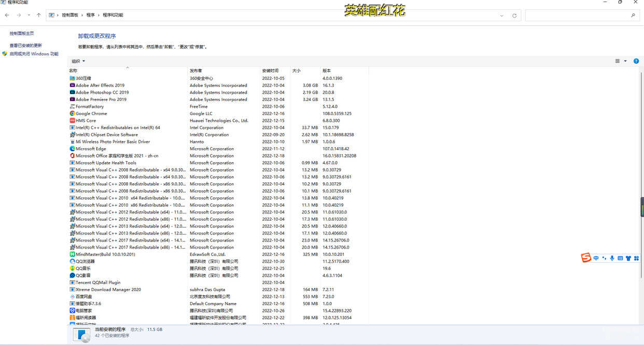Click the Google Chrome icon in list
Screen dimensions: 644x345
72,113
